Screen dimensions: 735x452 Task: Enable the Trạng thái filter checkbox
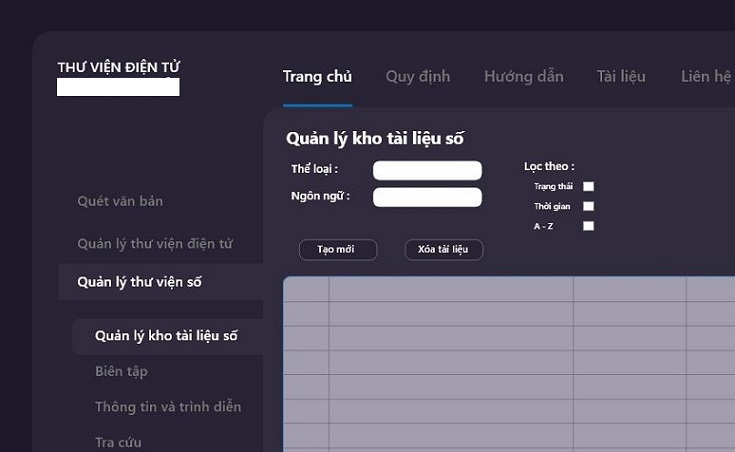(x=588, y=187)
